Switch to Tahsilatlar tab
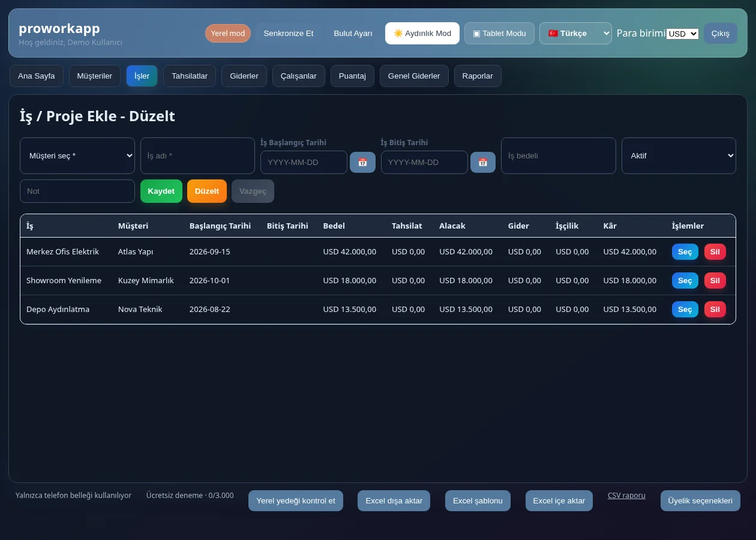756x540 pixels. pos(190,76)
